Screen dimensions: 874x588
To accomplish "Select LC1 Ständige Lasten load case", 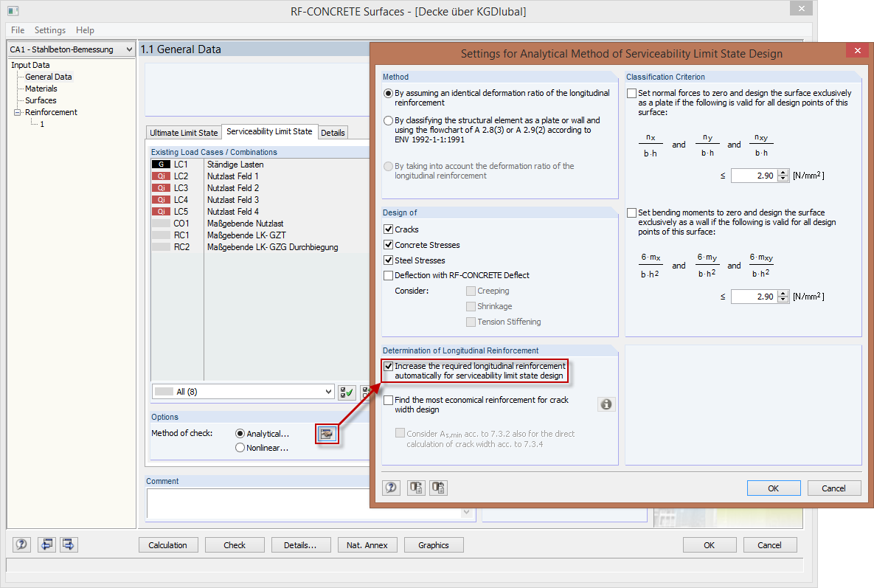I will click(x=260, y=165).
